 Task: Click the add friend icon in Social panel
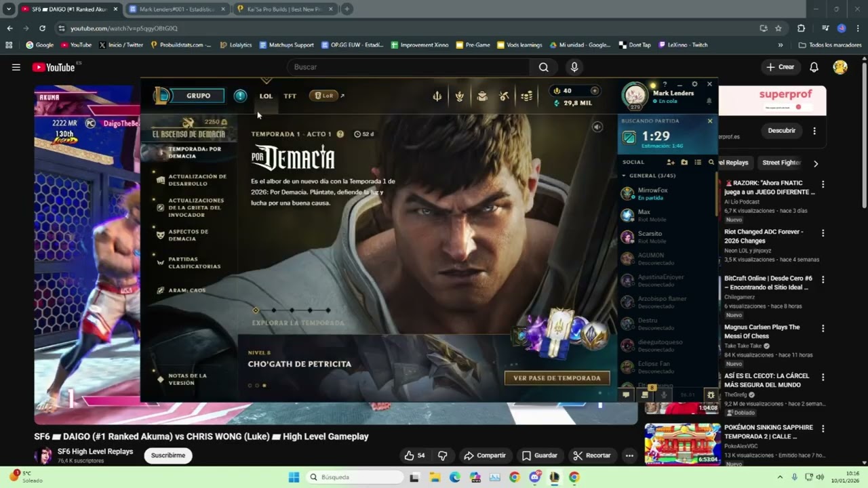click(x=671, y=162)
